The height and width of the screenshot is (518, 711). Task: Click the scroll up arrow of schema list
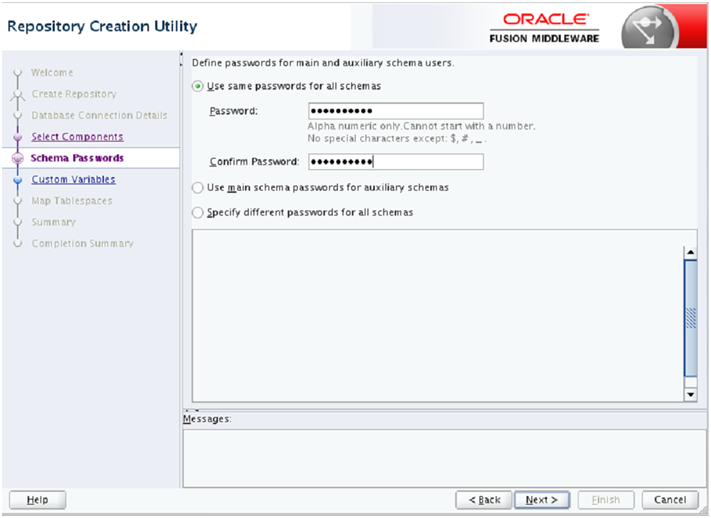point(690,252)
